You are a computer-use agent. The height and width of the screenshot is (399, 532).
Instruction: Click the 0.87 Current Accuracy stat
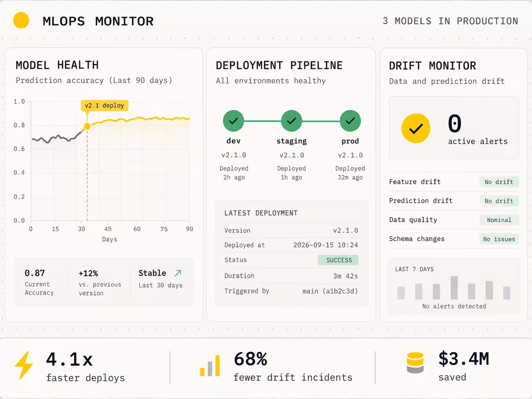[39, 283]
